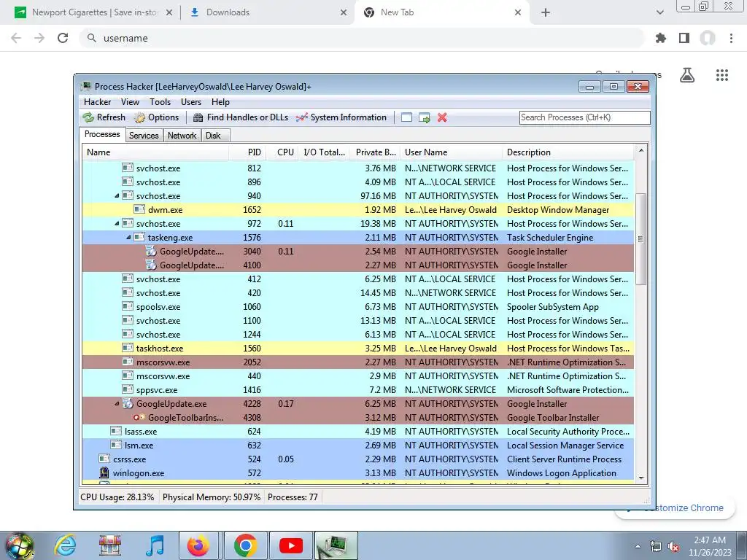Open the Tools menu

pyautogui.click(x=160, y=102)
